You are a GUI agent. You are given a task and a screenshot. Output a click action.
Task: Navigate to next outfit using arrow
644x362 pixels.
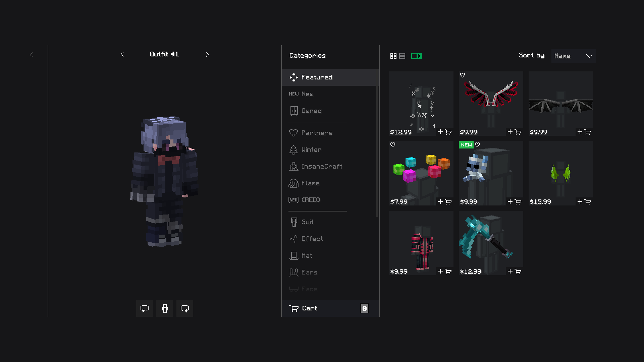(x=207, y=54)
